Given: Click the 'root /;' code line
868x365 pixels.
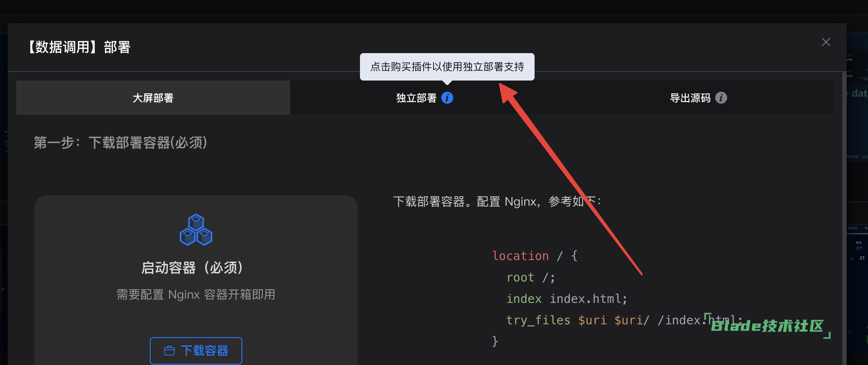Looking at the screenshot, I should 531,277.
